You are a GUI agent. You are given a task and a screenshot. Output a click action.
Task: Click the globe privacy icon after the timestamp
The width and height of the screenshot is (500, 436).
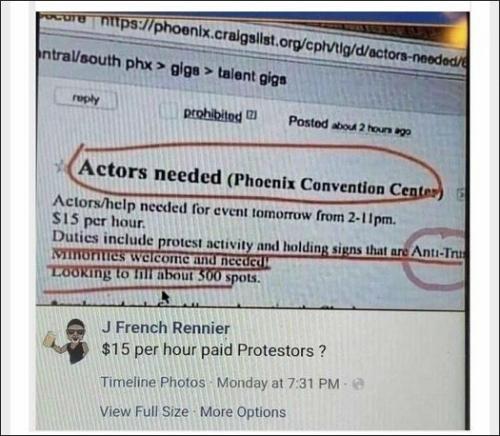point(358,384)
